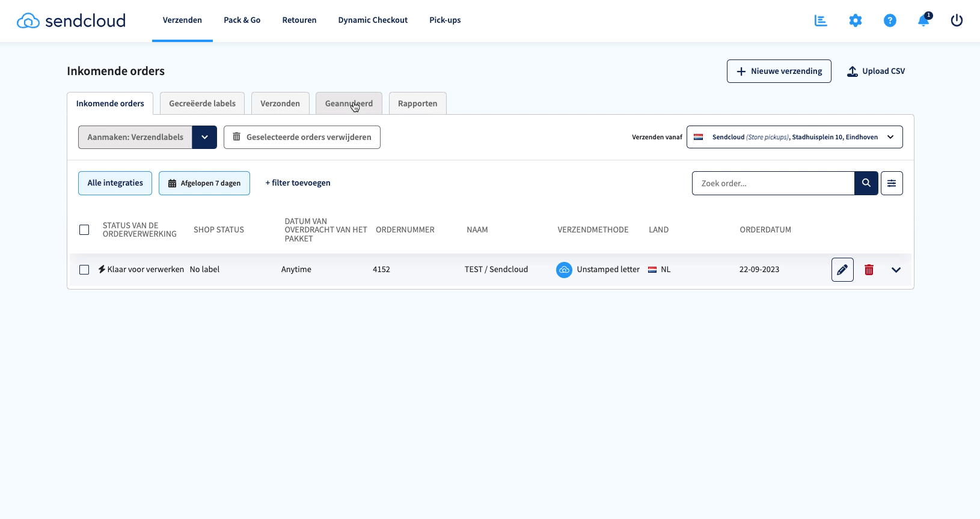This screenshot has height=519, width=980.
Task: Open table column settings icon
Action: tap(892, 183)
